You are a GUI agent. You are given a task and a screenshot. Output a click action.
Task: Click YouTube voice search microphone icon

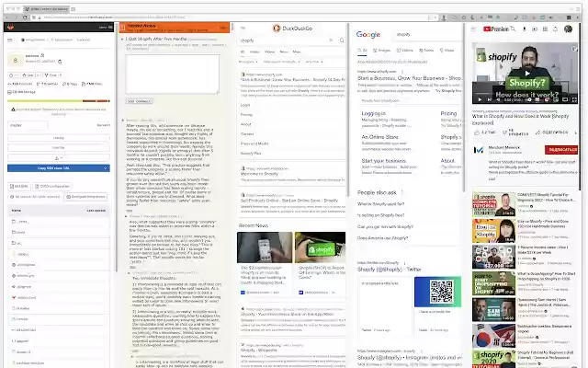tap(525, 29)
